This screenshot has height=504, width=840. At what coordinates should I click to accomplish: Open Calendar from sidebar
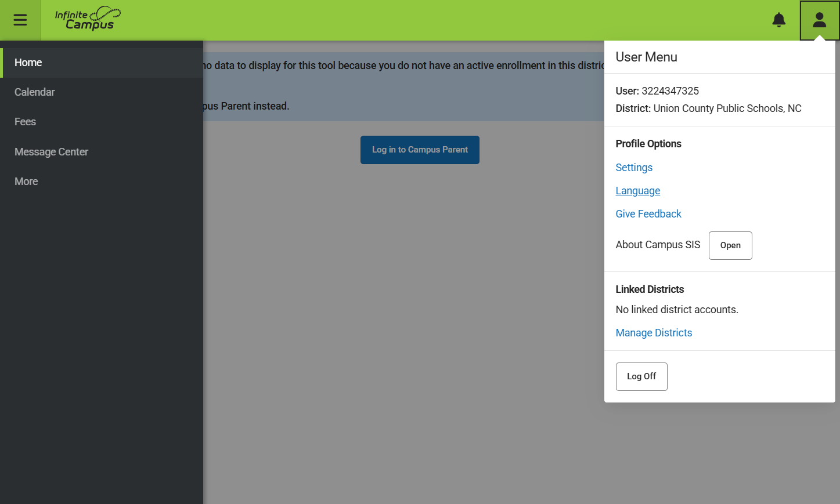pyautogui.click(x=102, y=92)
